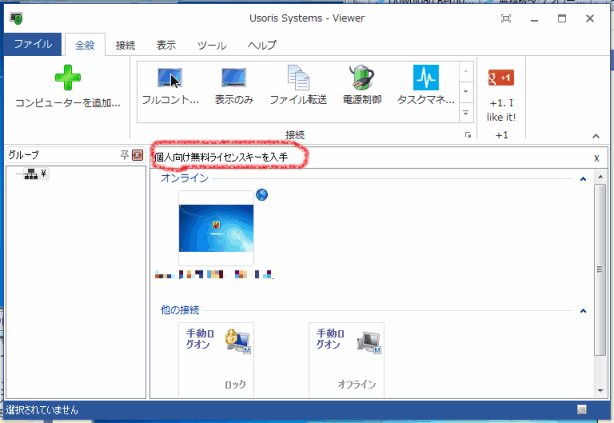Expand the connection modes gallery

point(466,113)
